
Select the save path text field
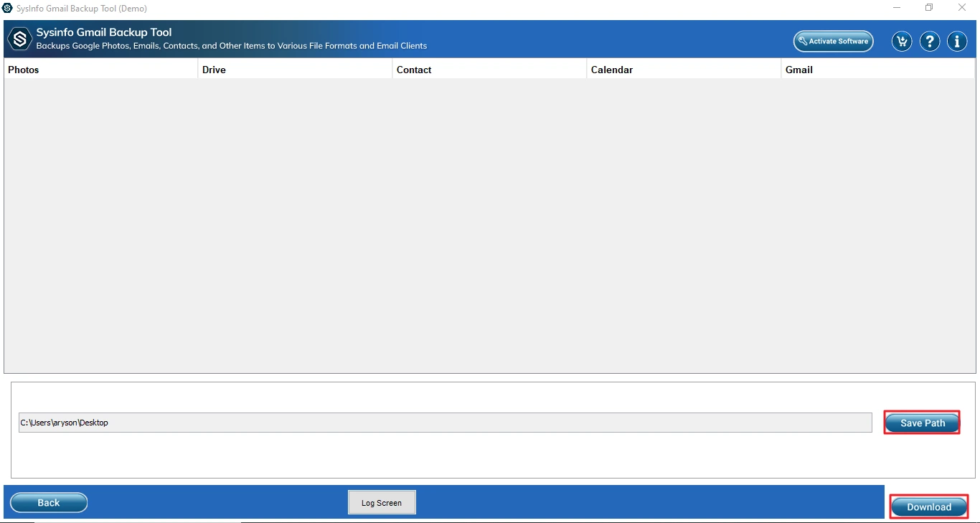click(x=445, y=423)
